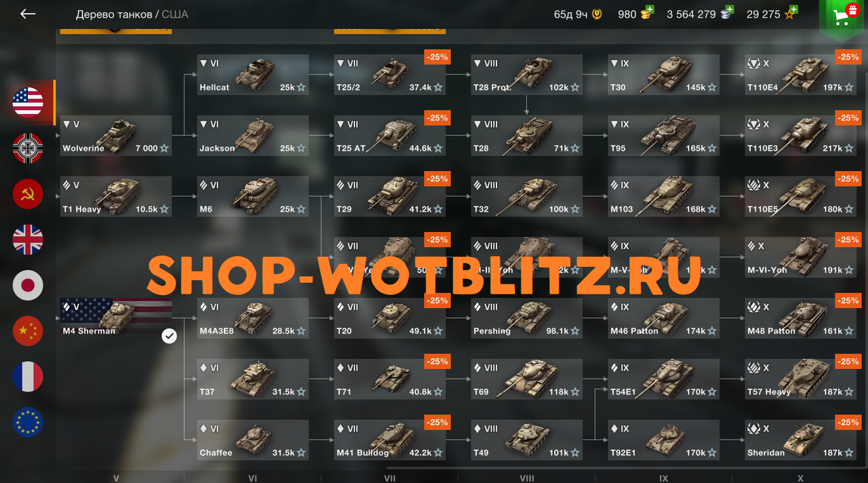Select the Germany flag nation
The width and height of the screenshot is (868, 483).
(x=28, y=148)
